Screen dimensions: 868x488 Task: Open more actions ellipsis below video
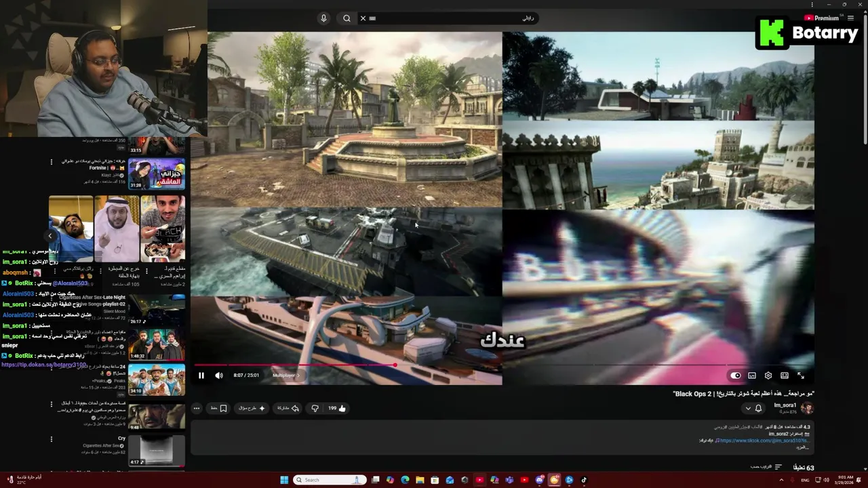(197, 408)
